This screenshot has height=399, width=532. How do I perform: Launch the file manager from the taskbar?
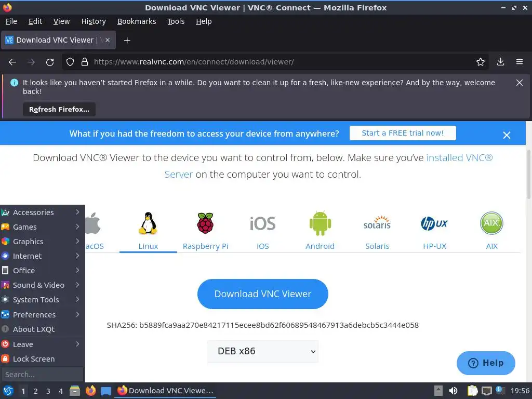tap(75, 391)
